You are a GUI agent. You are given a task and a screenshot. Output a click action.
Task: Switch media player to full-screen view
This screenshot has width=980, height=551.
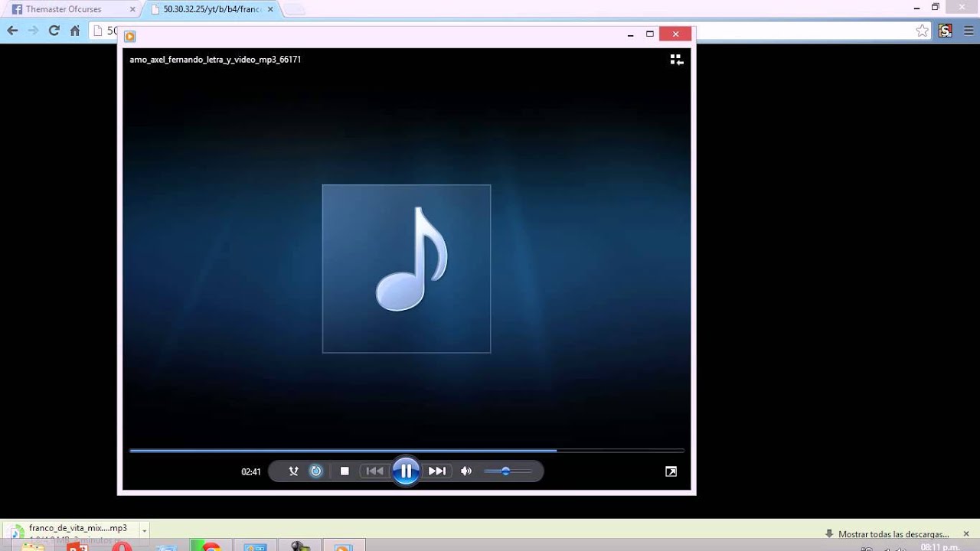(671, 471)
